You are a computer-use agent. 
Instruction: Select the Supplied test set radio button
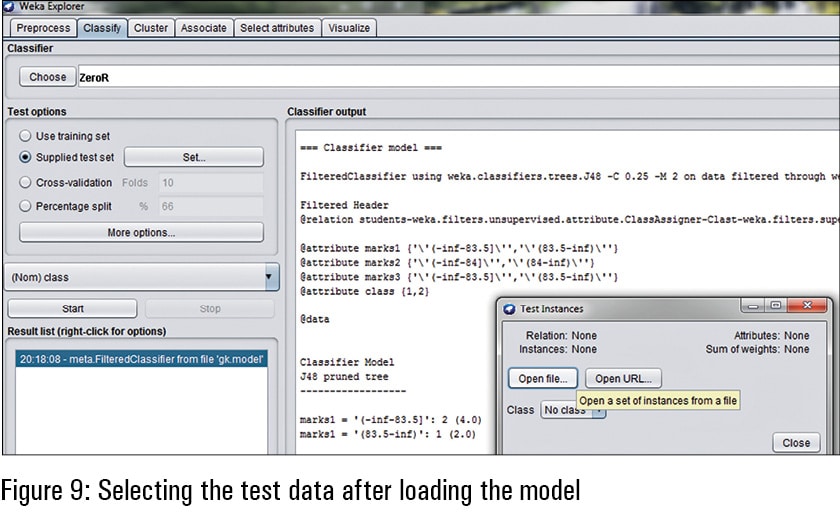coord(26,157)
